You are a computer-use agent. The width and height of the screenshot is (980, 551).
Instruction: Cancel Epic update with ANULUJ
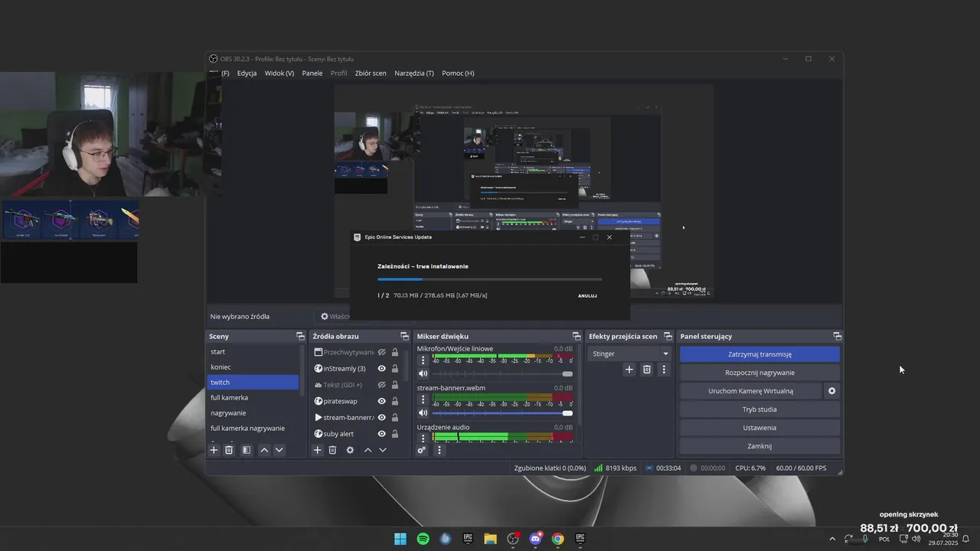pyautogui.click(x=587, y=295)
